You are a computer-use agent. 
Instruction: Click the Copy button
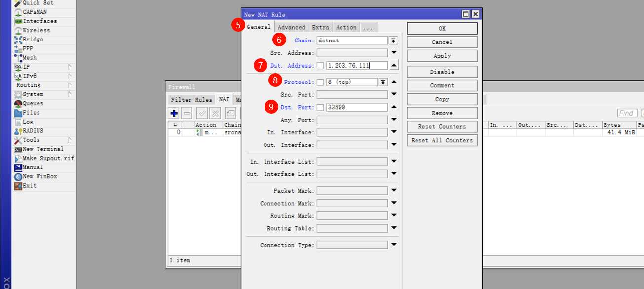[442, 99]
